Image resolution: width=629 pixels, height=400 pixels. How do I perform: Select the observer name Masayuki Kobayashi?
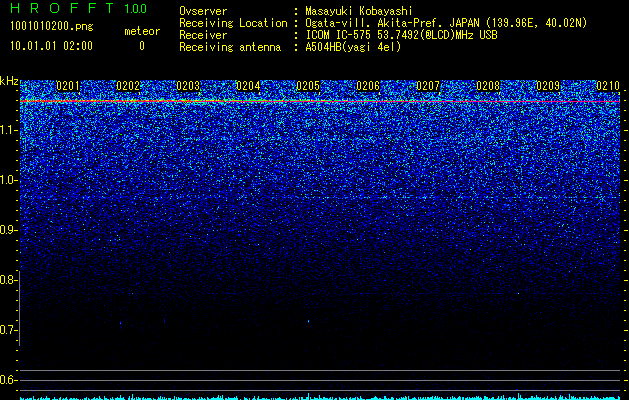[359, 11]
